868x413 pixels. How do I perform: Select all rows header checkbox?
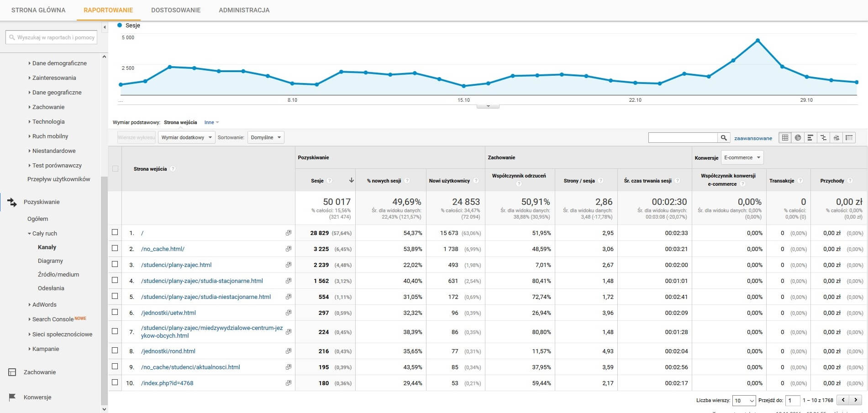pyautogui.click(x=115, y=168)
